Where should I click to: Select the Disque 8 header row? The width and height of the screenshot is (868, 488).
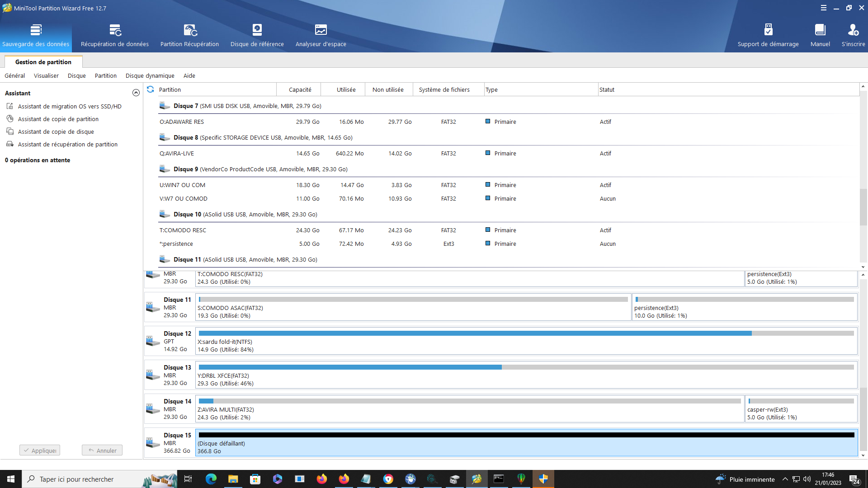tap(508, 137)
